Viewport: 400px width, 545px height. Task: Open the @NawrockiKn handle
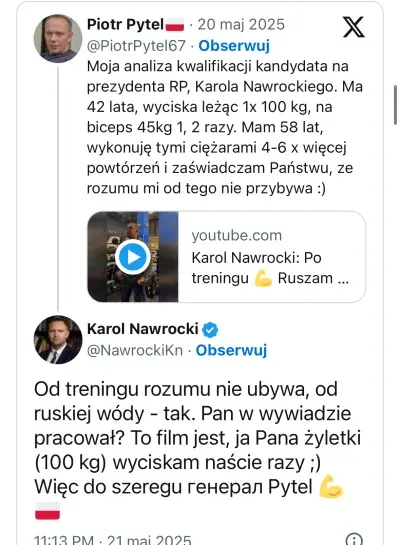click(x=135, y=350)
